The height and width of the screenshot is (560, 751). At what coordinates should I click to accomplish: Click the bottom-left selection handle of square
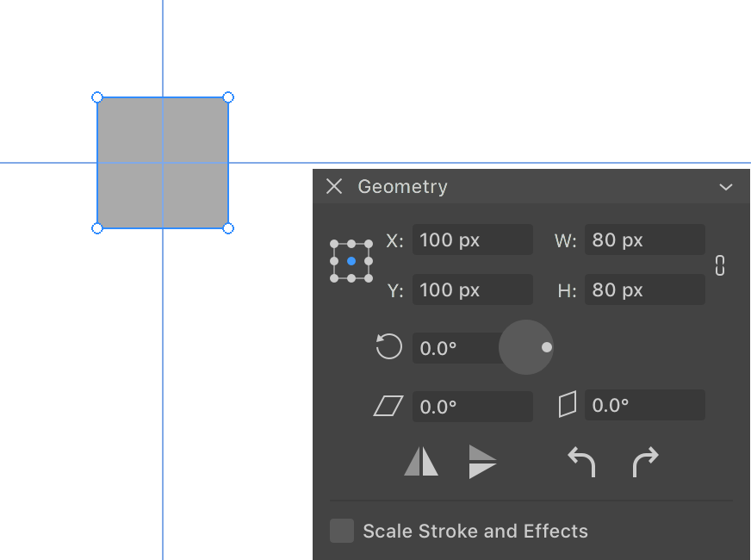(x=97, y=228)
